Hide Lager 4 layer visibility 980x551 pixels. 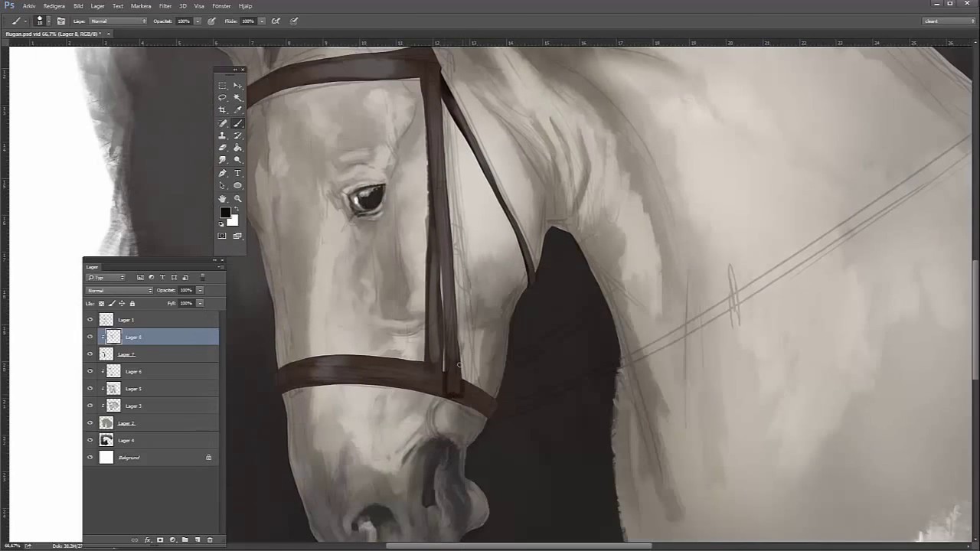(90, 440)
